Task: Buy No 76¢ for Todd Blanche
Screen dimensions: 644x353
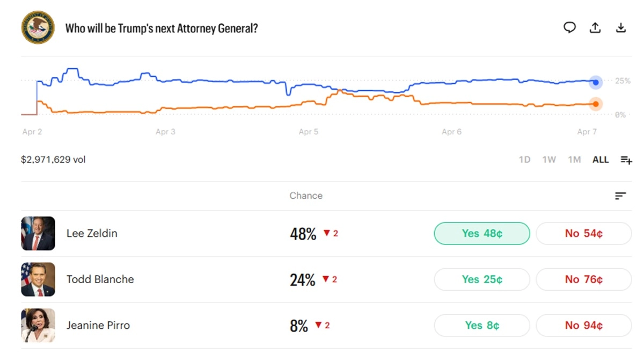Action: click(584, 279)
